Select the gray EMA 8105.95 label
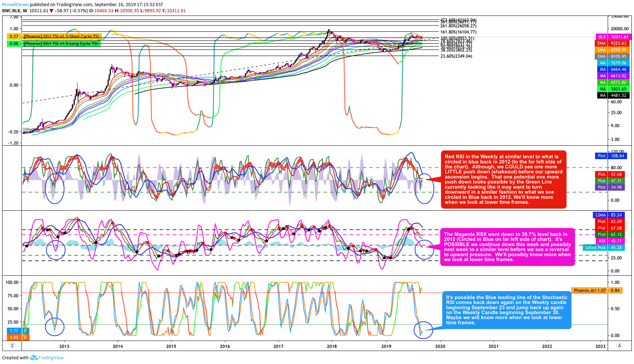Screen dimensions: 634x364 pos(612,56)
